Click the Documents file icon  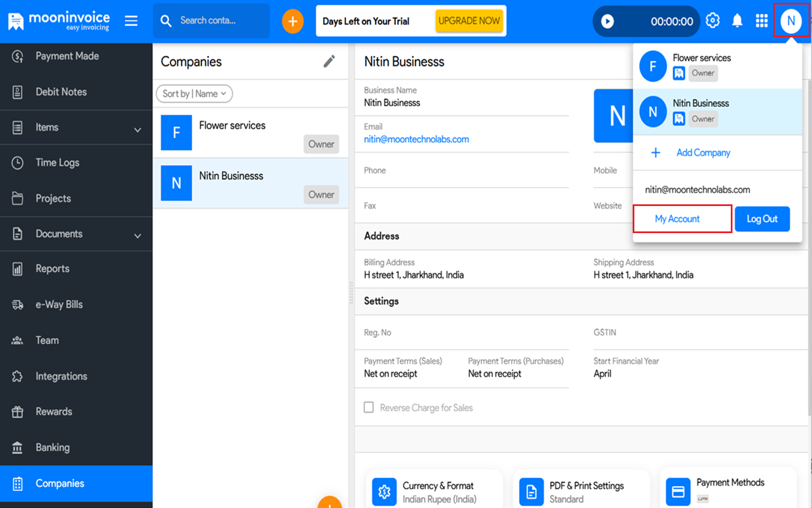[17, 234]
